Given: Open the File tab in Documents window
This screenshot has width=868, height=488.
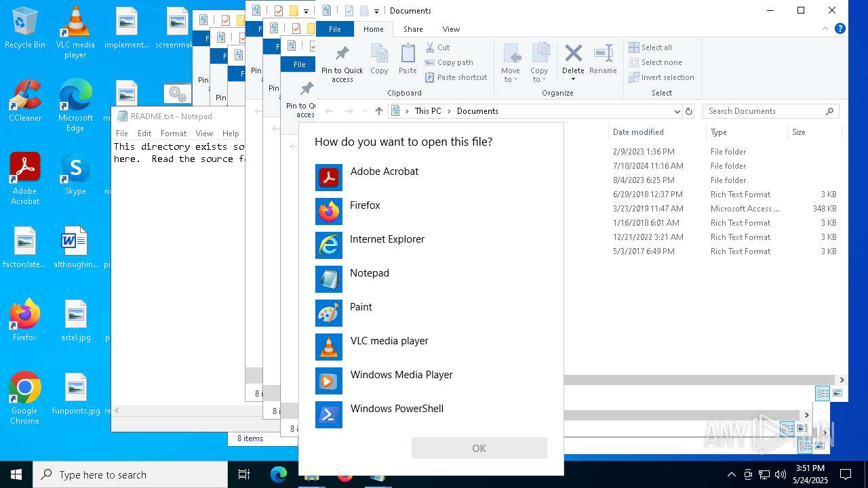Looking at the screenshot, I should pyautogui.click(x=335, y=29).
